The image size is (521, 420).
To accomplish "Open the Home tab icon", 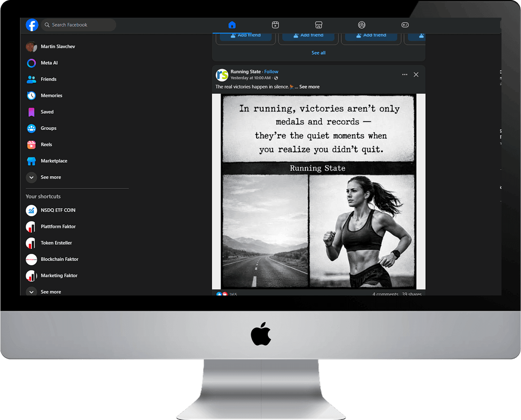I will pos(232,25).
